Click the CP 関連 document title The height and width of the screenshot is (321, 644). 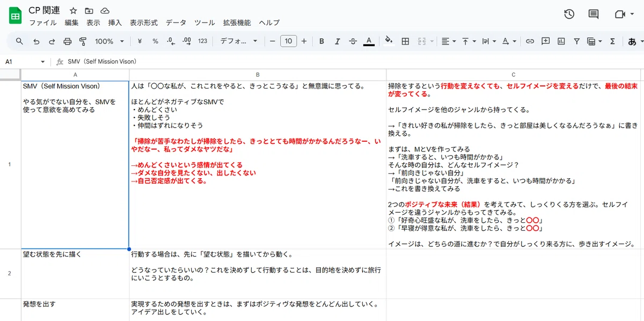[44, 11]
